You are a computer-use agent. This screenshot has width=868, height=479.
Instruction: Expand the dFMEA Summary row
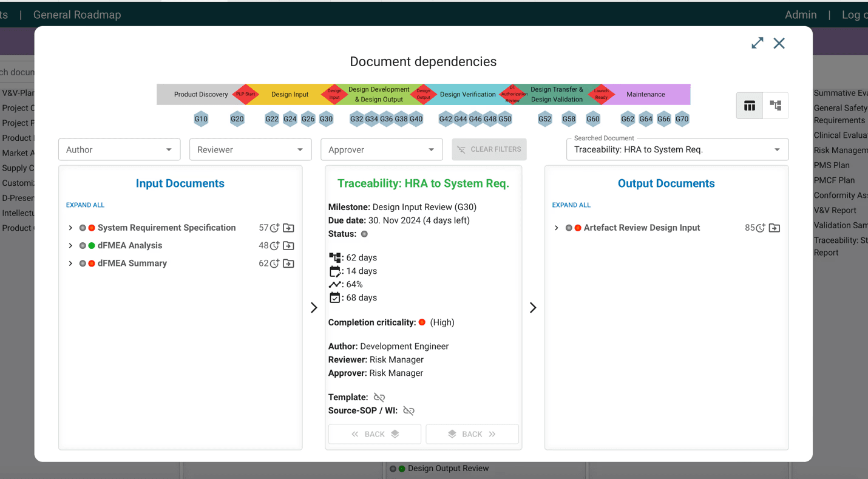[x=70, y=263]
